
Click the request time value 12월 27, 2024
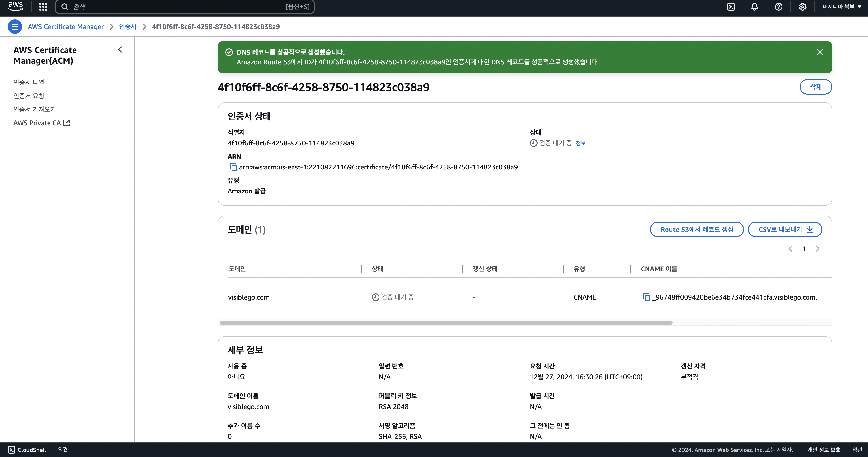(x=586, y=377)
